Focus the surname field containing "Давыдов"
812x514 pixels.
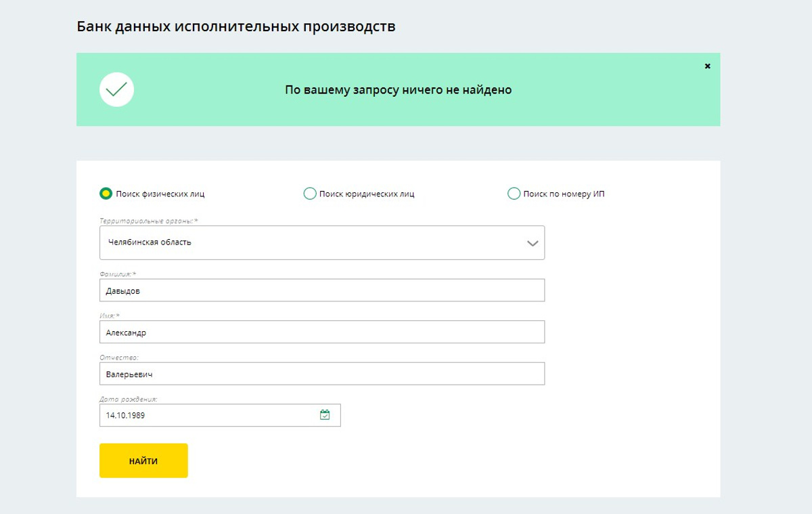(322, 291)
